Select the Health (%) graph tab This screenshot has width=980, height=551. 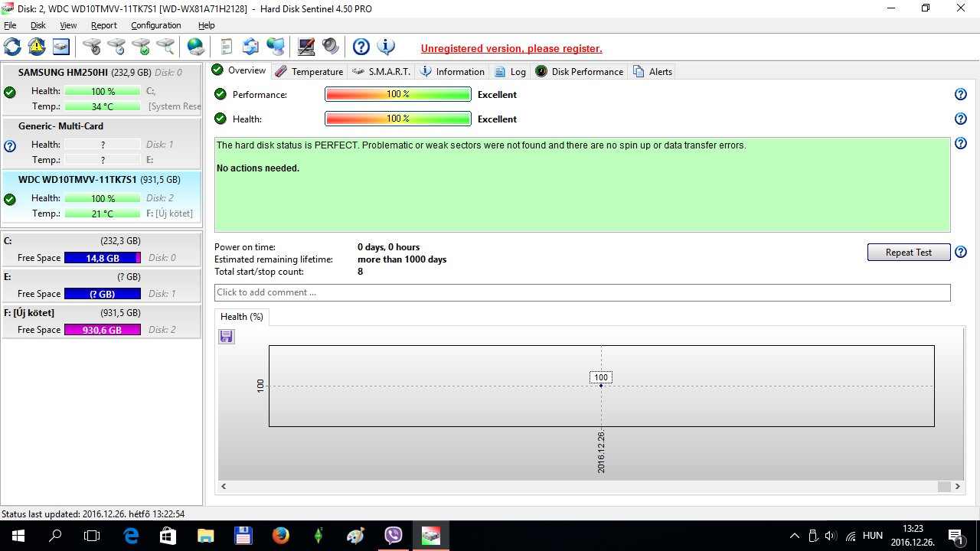[242, 316]
